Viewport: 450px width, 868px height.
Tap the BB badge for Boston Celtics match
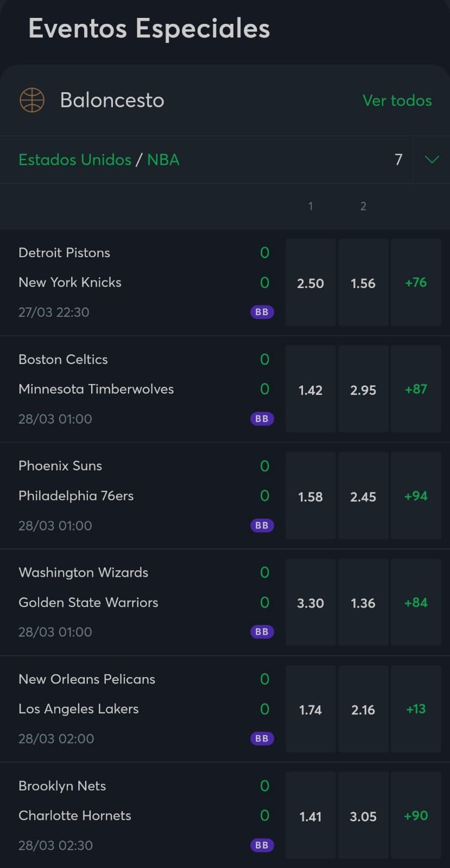click(262, 419)
